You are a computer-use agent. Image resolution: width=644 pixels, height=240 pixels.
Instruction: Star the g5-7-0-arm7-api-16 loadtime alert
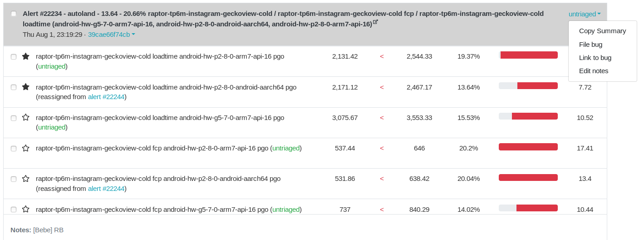pyautogui.click(x=26, y=117)
